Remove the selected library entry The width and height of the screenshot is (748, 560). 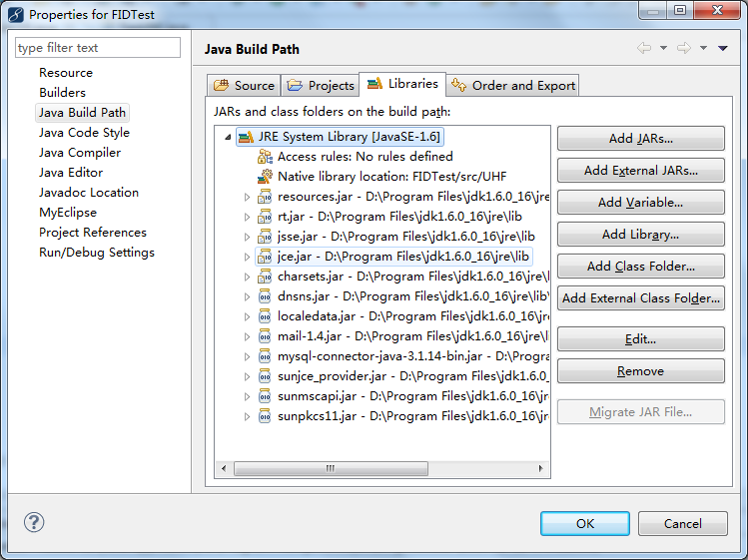click(641, 371)
